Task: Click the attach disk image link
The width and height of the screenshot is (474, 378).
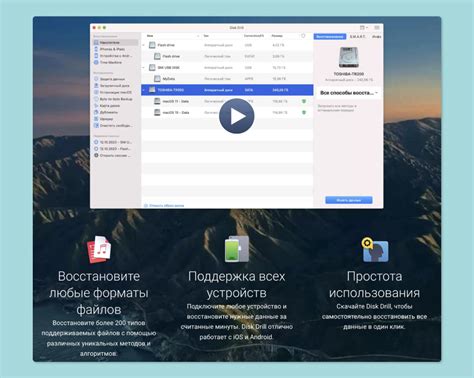Action: (164, 206)
